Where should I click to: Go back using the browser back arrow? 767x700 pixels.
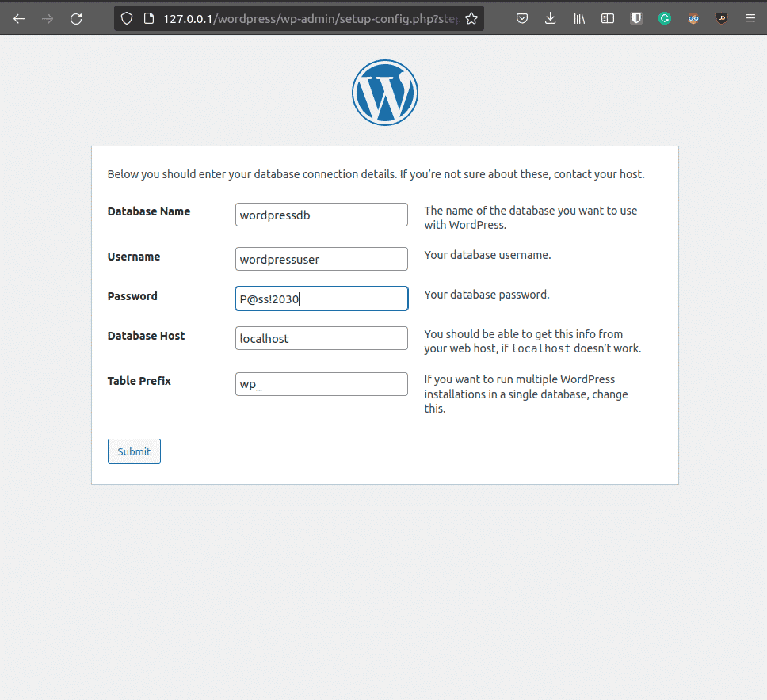pos(18,18)
